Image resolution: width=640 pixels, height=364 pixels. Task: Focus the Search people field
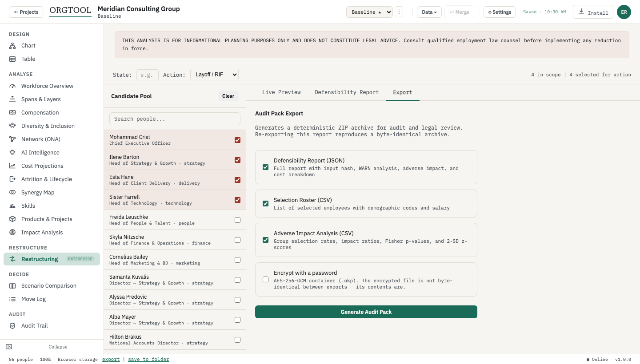[x=175, y=119]
